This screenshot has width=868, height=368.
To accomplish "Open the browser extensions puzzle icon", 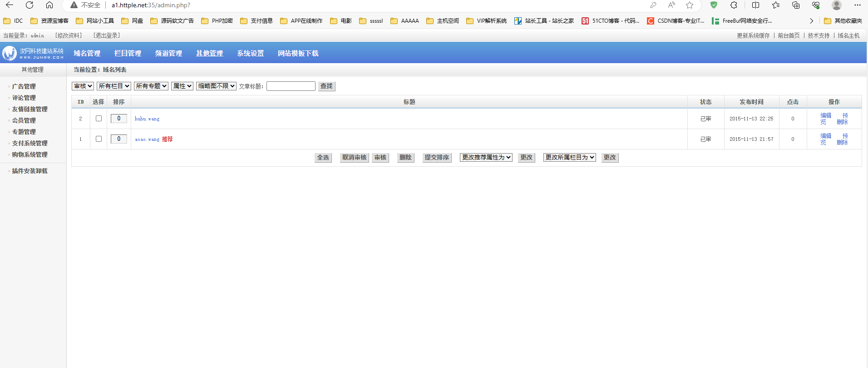I will coord(734,5).
